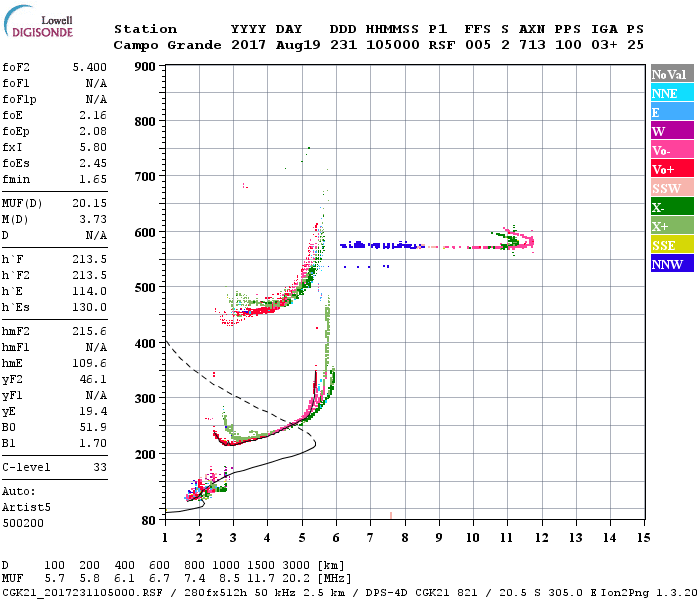
Task: Click the Ion2Png 1.3.20 footer text
Action: coord(649,592)
